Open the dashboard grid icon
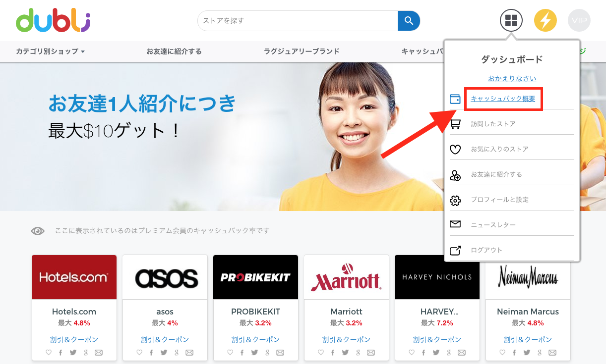Screen dimensions: 606x364 pos(511,21)
